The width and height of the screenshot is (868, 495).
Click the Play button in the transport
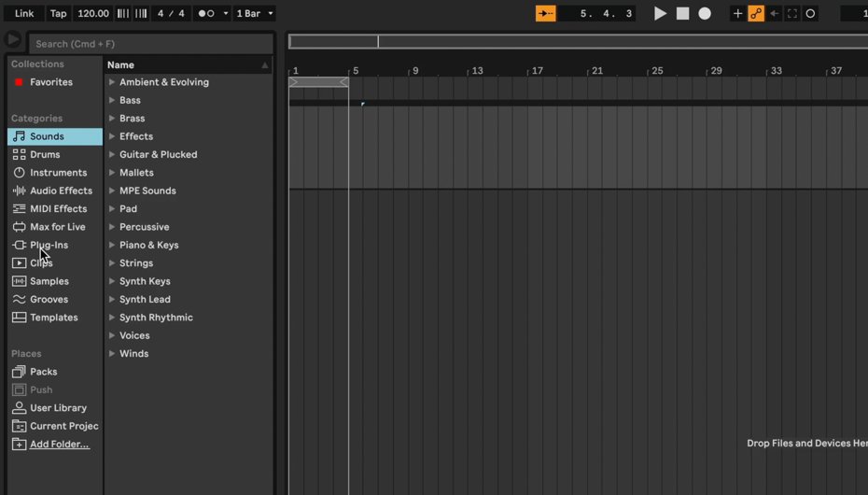point(660,13)
